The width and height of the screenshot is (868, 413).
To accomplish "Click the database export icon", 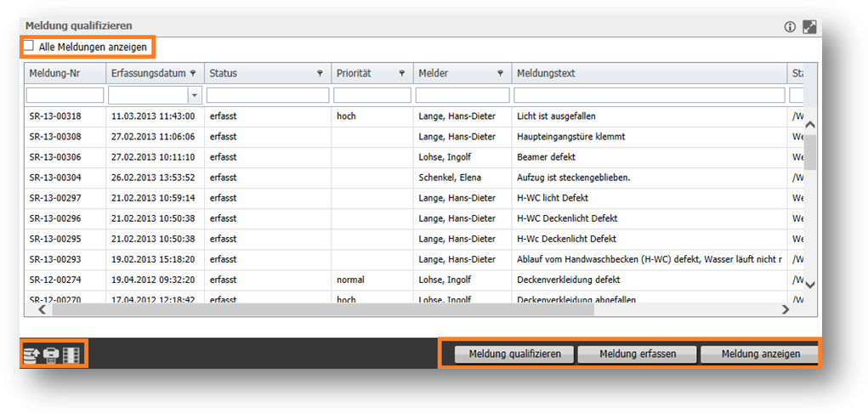I will (x=31, y=354).
